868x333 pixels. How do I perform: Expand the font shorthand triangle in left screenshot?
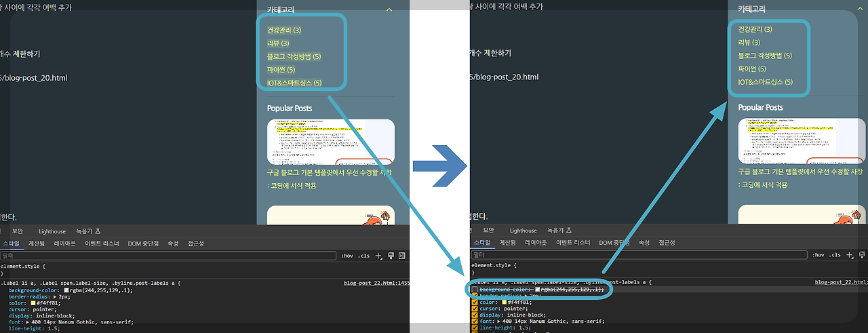pyautogui.click(x=26, y=322)
